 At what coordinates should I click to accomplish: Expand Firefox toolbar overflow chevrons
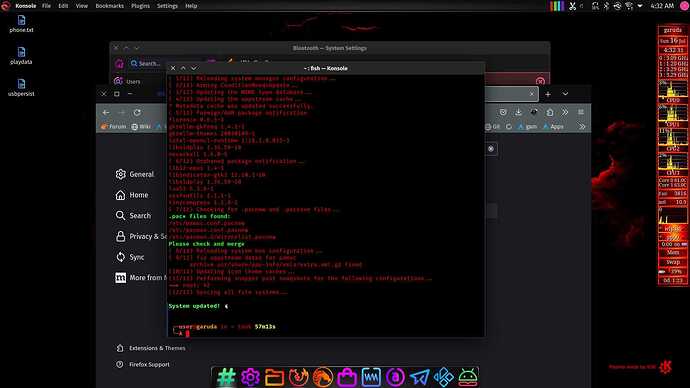pyautogui.click(x=565, y=113)
